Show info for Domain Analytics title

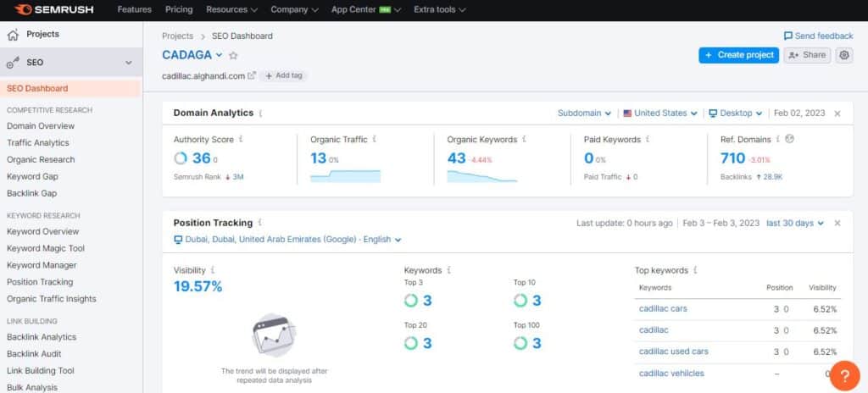[x=260, y=113]
